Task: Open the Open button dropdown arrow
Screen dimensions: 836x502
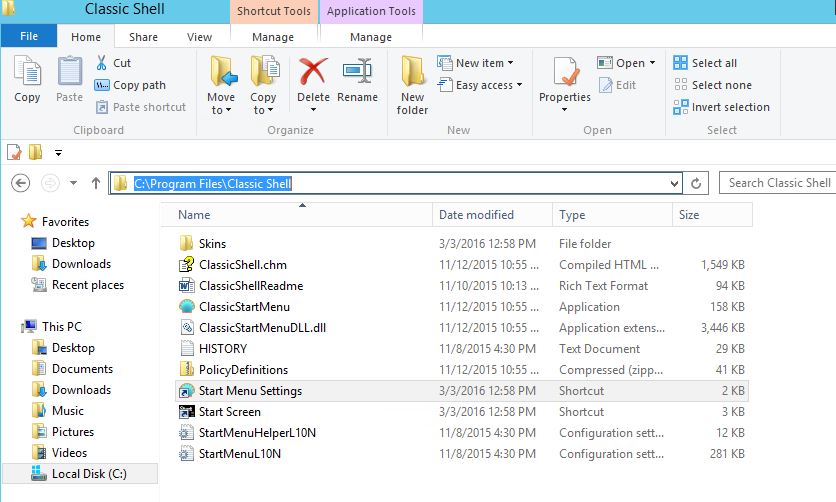Action: click(652, 63)
